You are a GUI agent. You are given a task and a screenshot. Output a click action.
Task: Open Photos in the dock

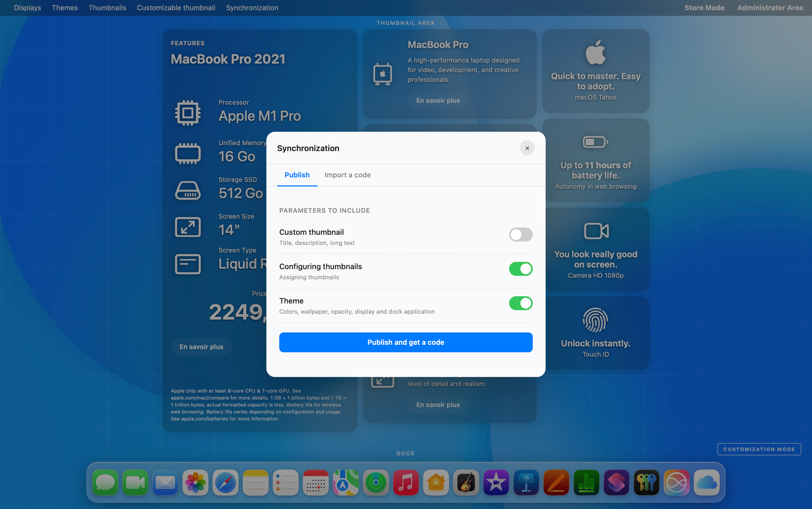click(195, 482)
